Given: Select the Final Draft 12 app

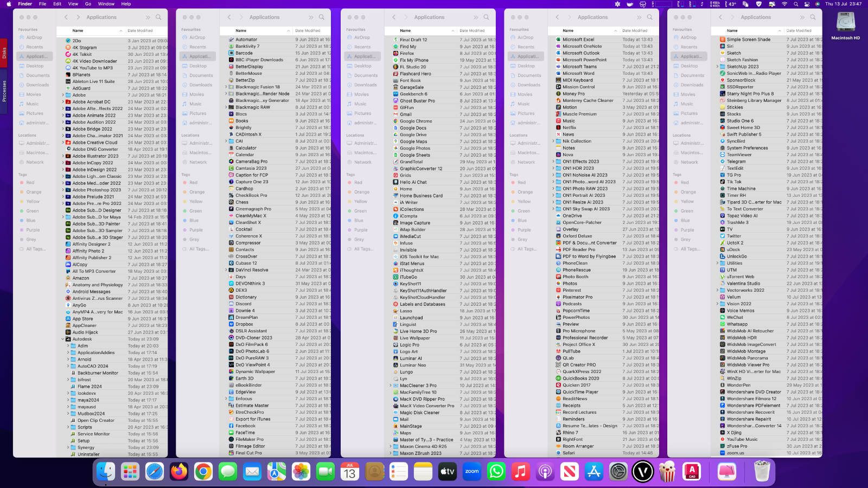Looking at the screenshot, I should point(413,40).
